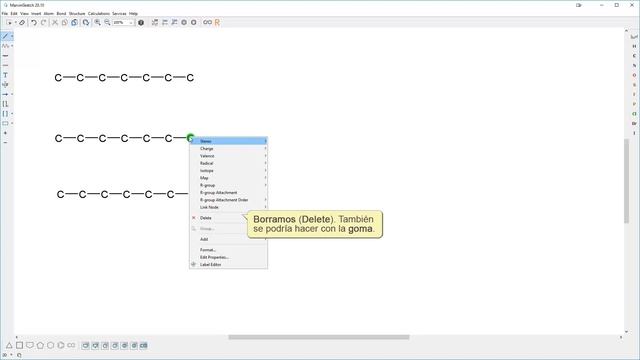Viewport: 640px width, 360px height.
Task: Select Stereo in the context menu
Action: click(229, 141)
